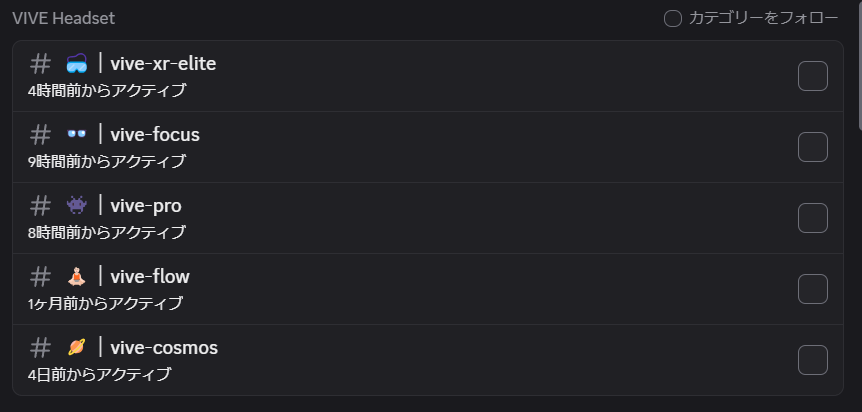The width and height of the screenshot is (862, 412).
Task: Click the planet emoji for vive-cosmos
Action: pos(76,347)
